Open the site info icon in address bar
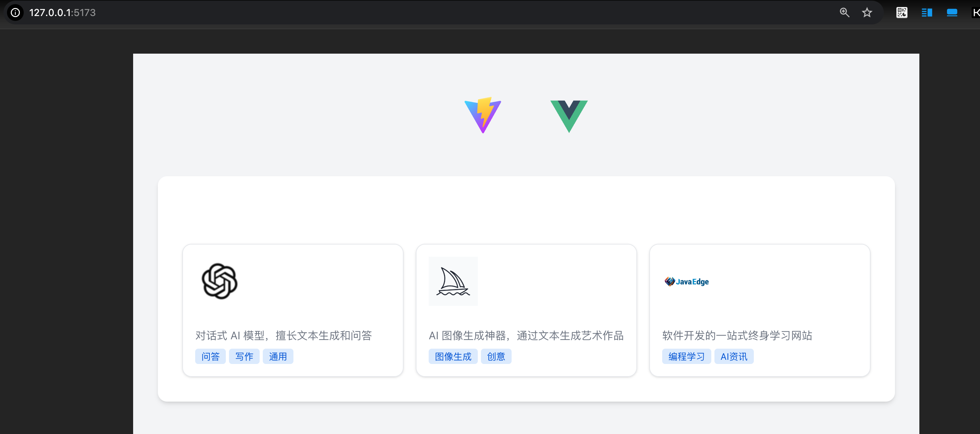The image size is (980, 434). coord(15,13)
